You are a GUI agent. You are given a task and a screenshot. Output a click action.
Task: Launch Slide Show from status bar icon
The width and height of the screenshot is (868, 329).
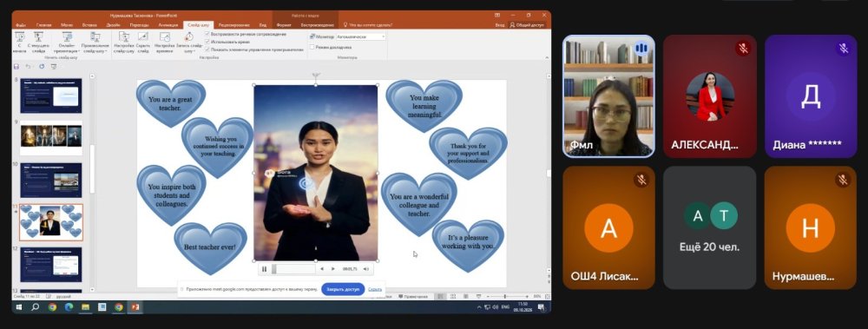point(479,297)
